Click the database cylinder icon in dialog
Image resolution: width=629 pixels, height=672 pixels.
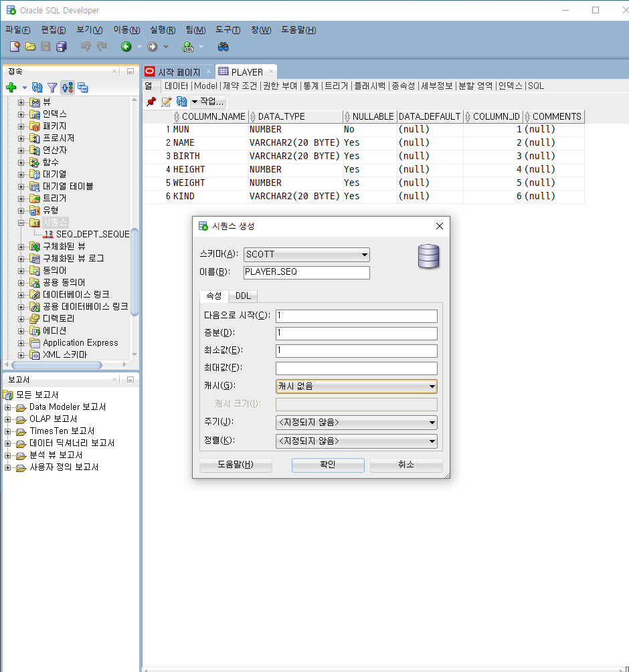[429, 256]
